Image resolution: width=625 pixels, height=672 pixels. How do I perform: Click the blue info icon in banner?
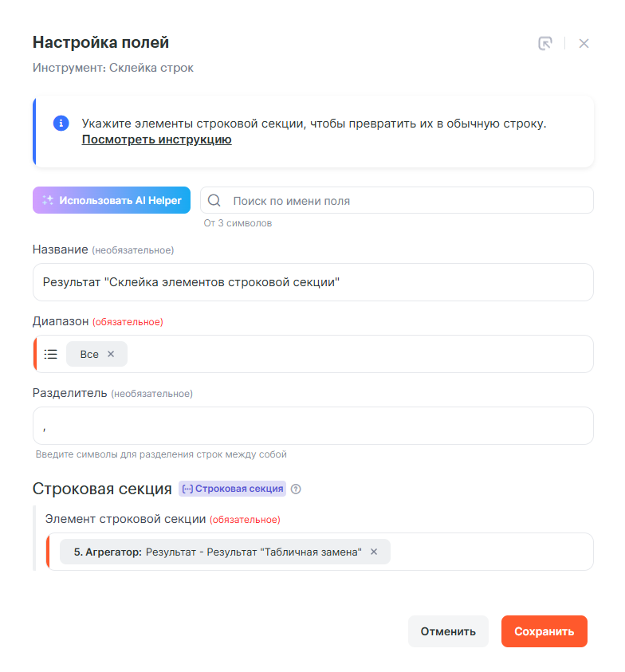(61, 124)
